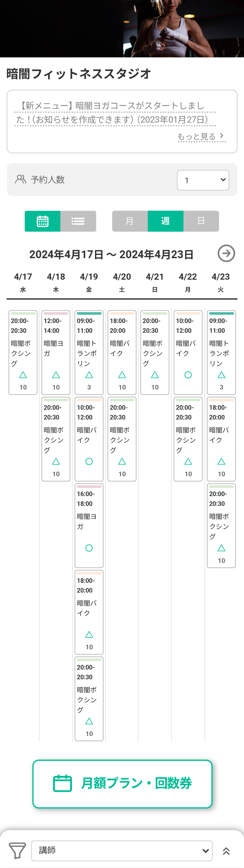
Task: Click triangle availability for 4/17 暗闇ボクシング
Action: click(23, 375)
